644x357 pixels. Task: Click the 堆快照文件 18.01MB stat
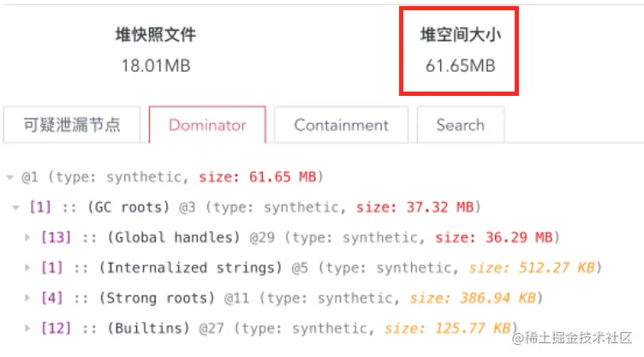pyautogui.click(x=155, y=50)
